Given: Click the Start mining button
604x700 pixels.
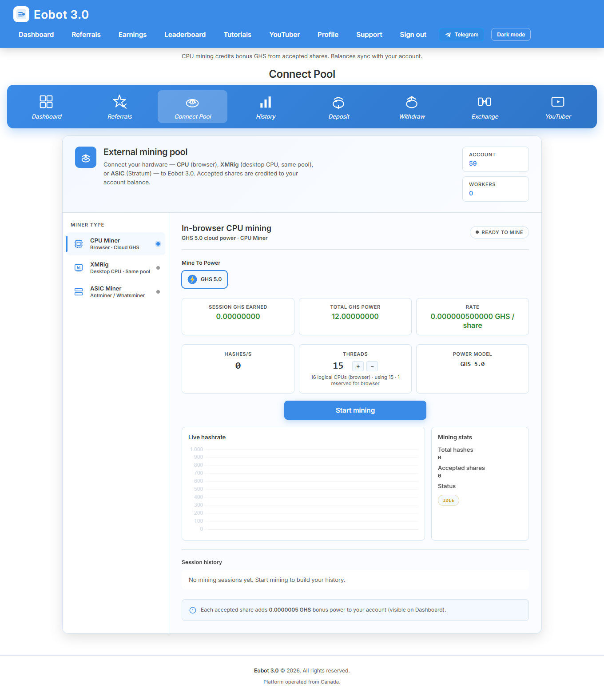Looking at the screenshot, I should click(355, 410).
